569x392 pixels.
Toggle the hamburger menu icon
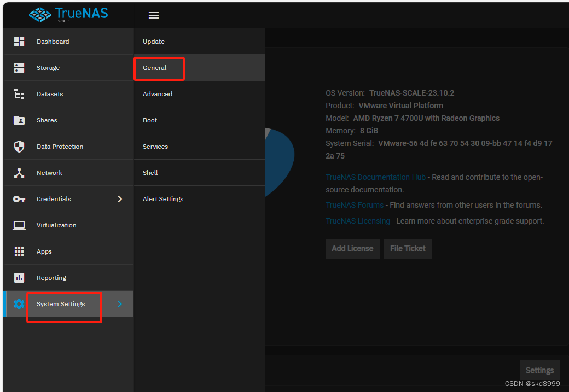pos(154,15)
